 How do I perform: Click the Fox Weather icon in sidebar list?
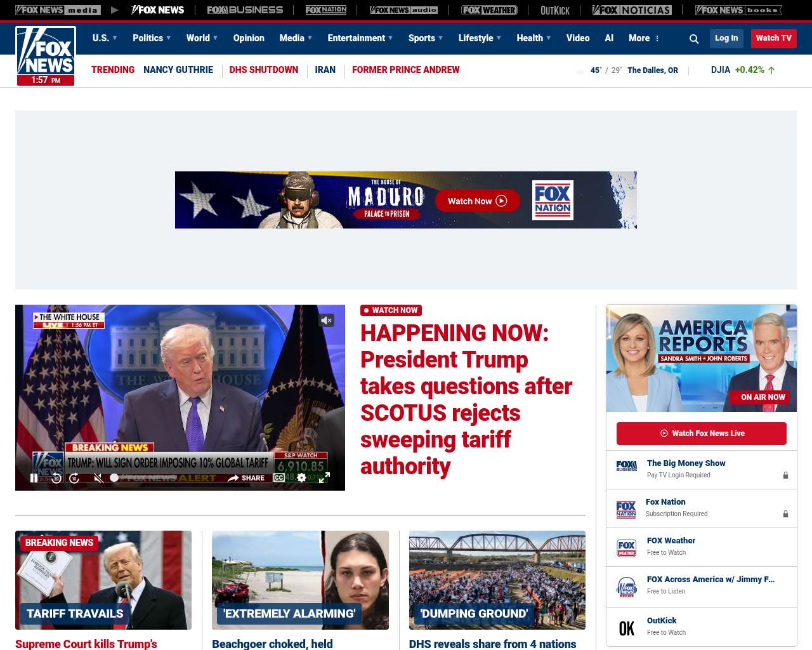pyautogui.click(x=626, y=548)
